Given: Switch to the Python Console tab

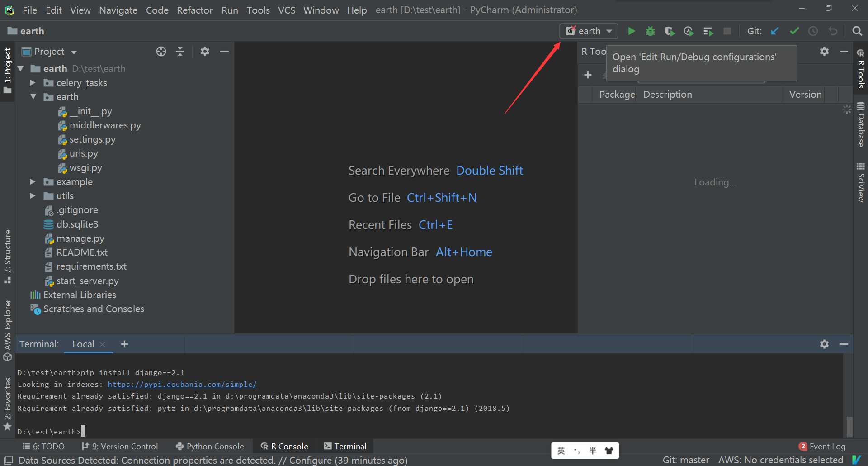Looking at the screenshot, I should coord(210,447).
